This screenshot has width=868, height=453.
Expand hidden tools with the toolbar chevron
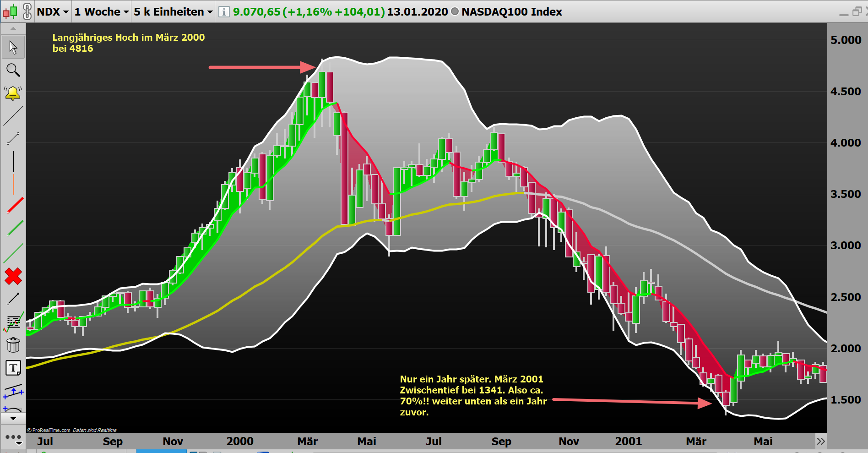point(13,417)
